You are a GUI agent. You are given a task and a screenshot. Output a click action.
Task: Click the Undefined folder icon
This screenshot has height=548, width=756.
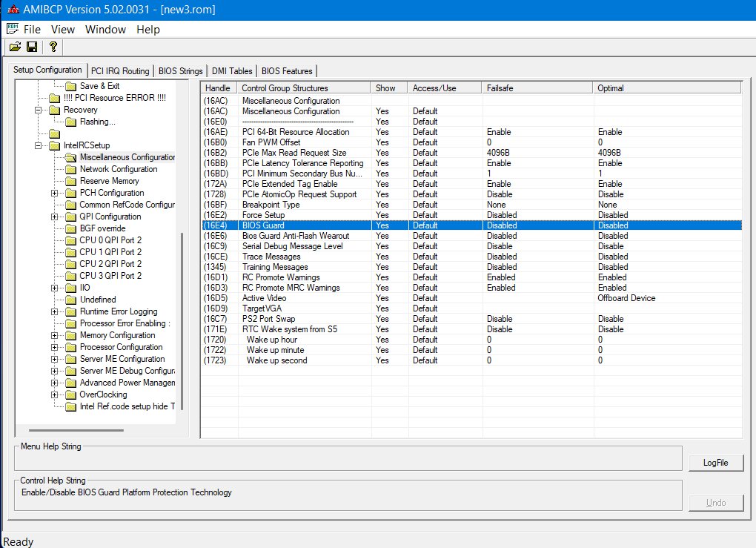71,300
